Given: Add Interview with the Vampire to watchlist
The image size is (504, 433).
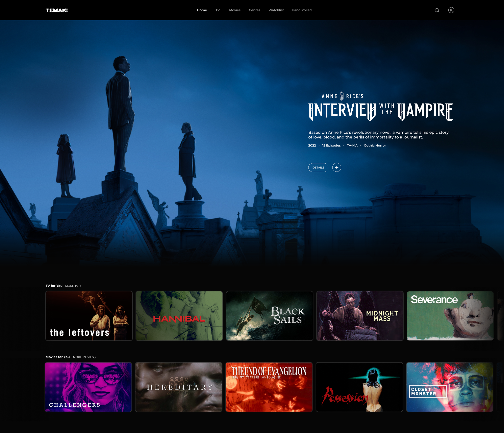Looking at the screenshot, I should pos(337,167).
